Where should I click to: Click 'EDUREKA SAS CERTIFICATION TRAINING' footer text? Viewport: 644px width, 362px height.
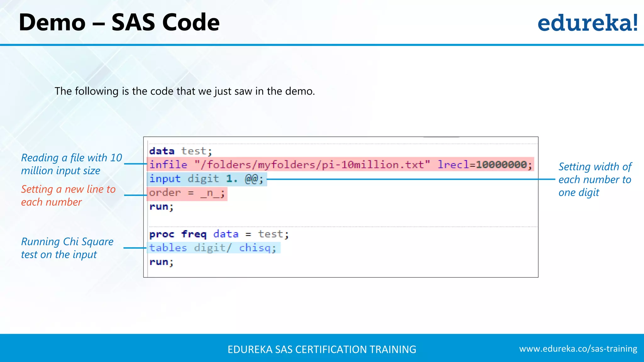pyautogui.click(x=322, y=349)
